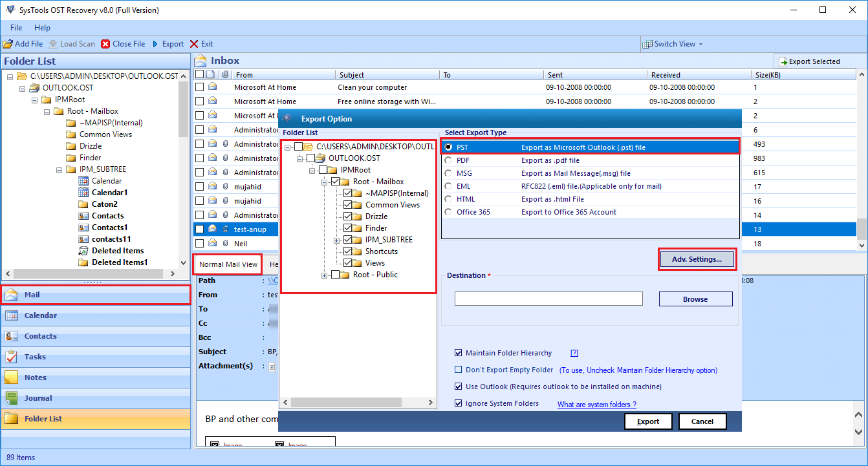This screenshot has height=466, width=868.
Task: Open the Mail section in navigation pane
Action: tap(96, 295)
